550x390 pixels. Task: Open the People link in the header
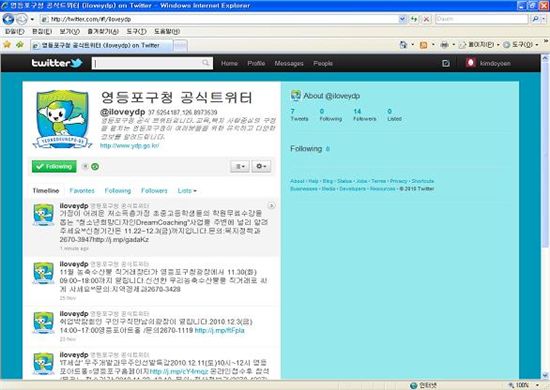click(323, 63)
